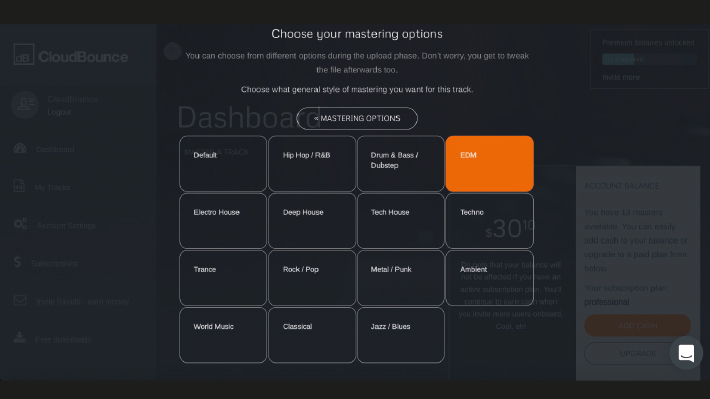Viewport: 710px width, 399px height.
Task: Go back via Mastering Options button
Action: pos(357,119)
